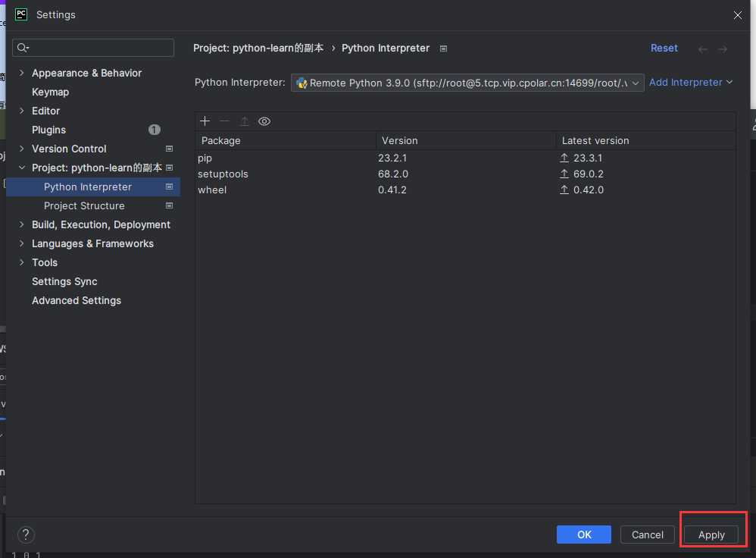This screenshot has width=756, height=558.
Task: Click the Apply button
Action: tap(711, 534)
